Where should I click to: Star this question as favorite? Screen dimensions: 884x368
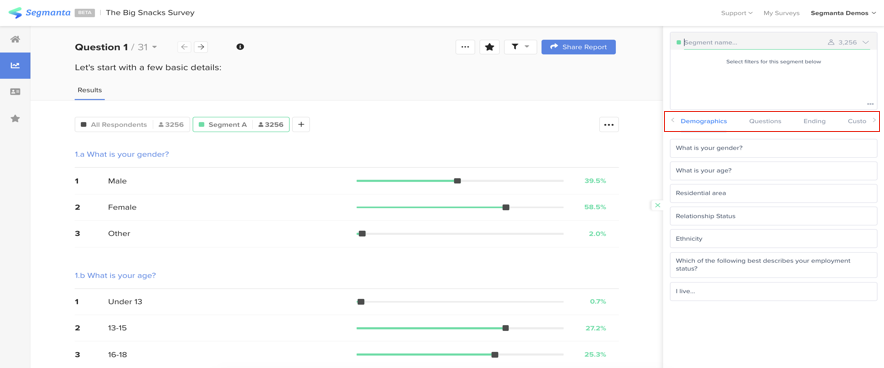[x=489, y=47]
